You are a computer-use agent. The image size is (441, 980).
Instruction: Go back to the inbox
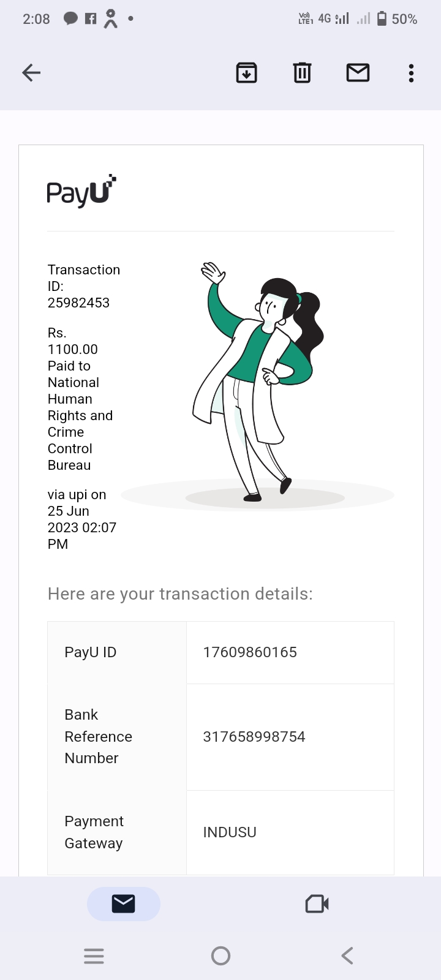click(x=31, y=73)
